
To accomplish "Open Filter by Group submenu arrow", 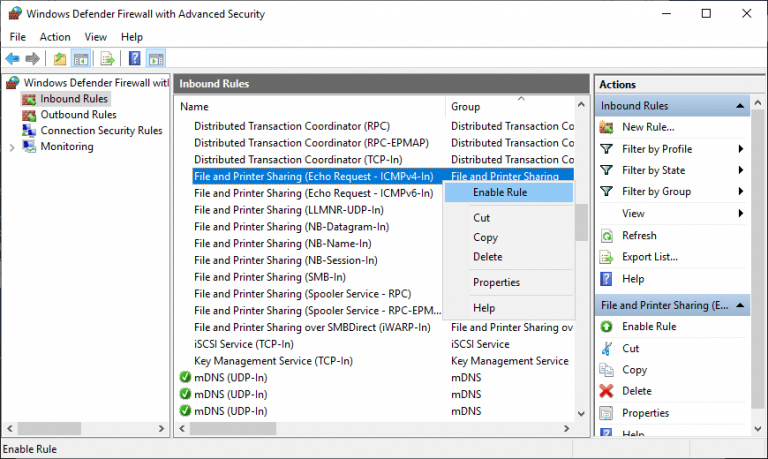I will [x=741, y=192].
